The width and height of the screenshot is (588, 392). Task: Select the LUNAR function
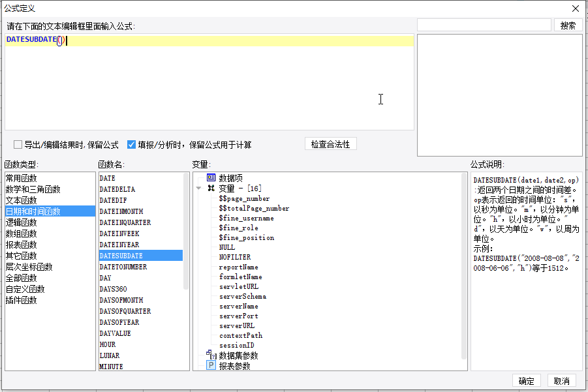(x=140, y=355)
